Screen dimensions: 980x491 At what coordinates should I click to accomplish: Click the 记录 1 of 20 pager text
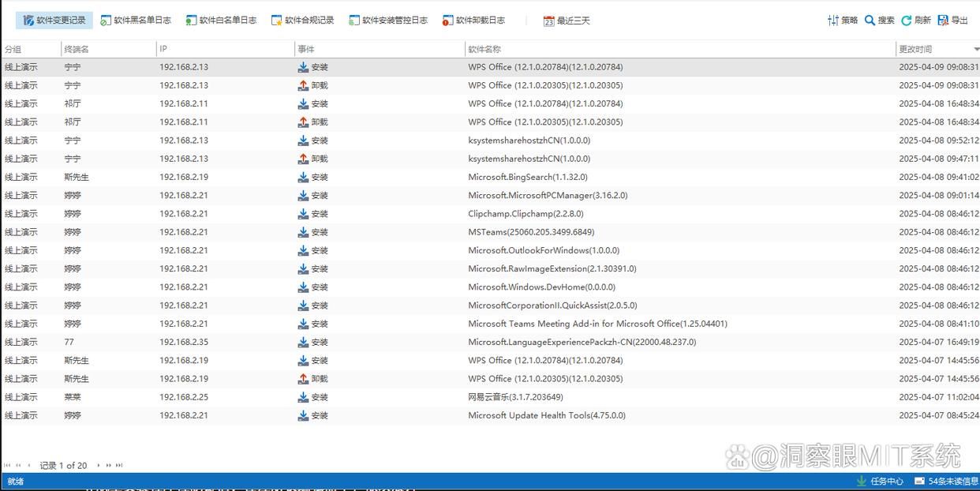pos(64,466)
